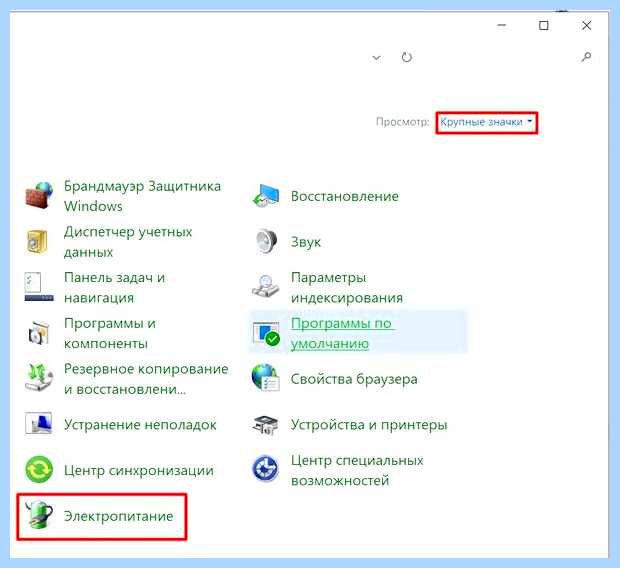620x568 pixels.
Task: Open Устройства и принтеры link
Action: (x=369, y=424)
